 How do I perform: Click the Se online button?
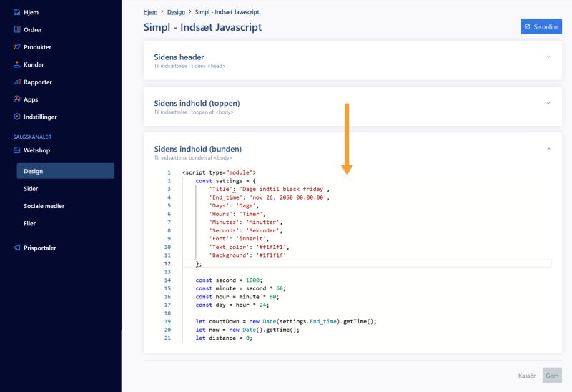point(541,26)
